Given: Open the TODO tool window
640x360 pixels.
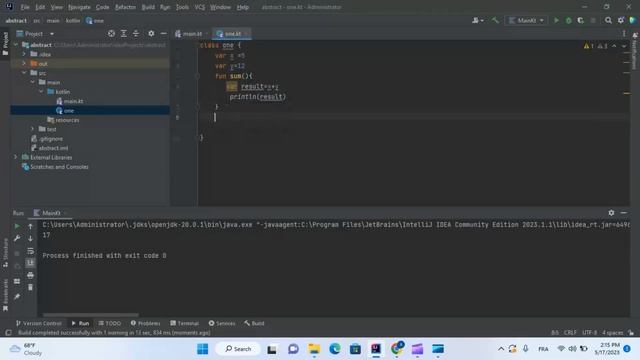Looking at the screenshot, I should tap(109, 323).
